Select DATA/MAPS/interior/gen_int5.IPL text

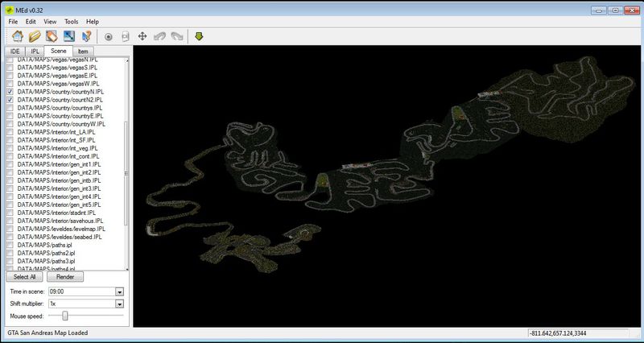pyautogui.click(x=59, y=205)
